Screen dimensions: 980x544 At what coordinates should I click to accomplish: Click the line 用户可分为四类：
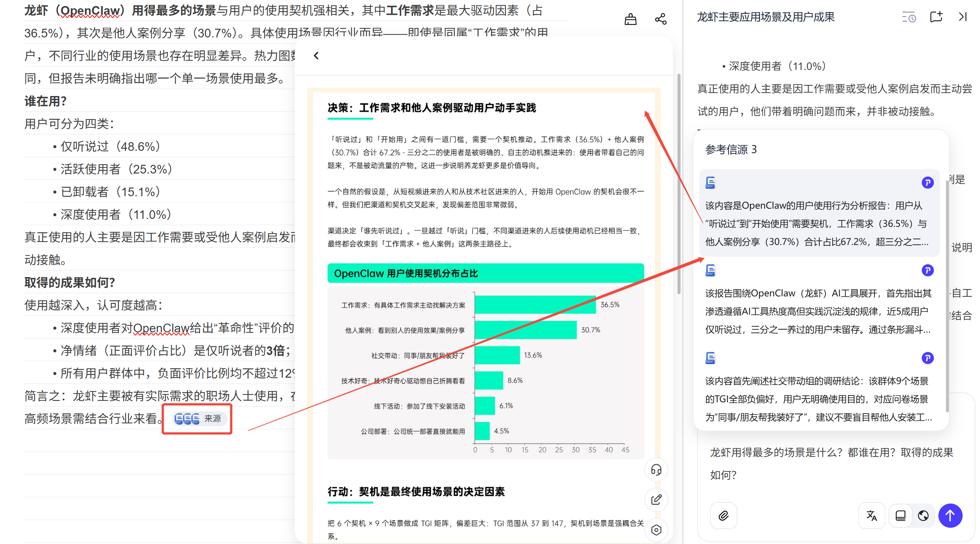(69, 124)
